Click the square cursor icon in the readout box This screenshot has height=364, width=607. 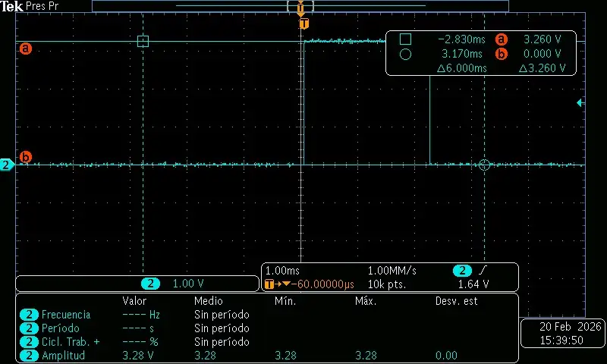point(405,39)
